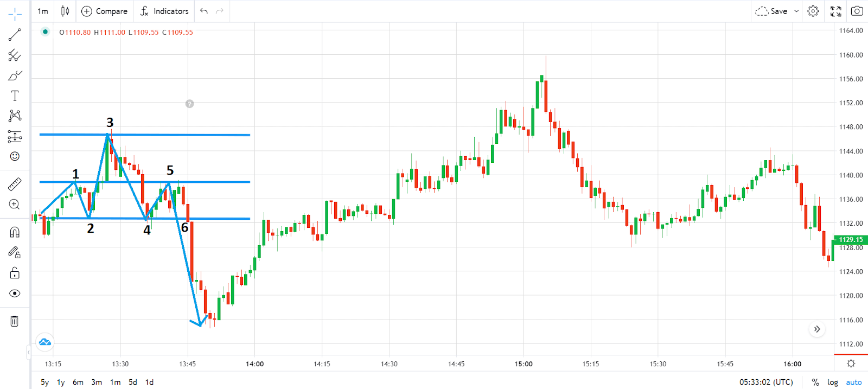This screenshot has width=868, height=389.
Task: Open the measure ruler tool
Action: pos(15,184)
